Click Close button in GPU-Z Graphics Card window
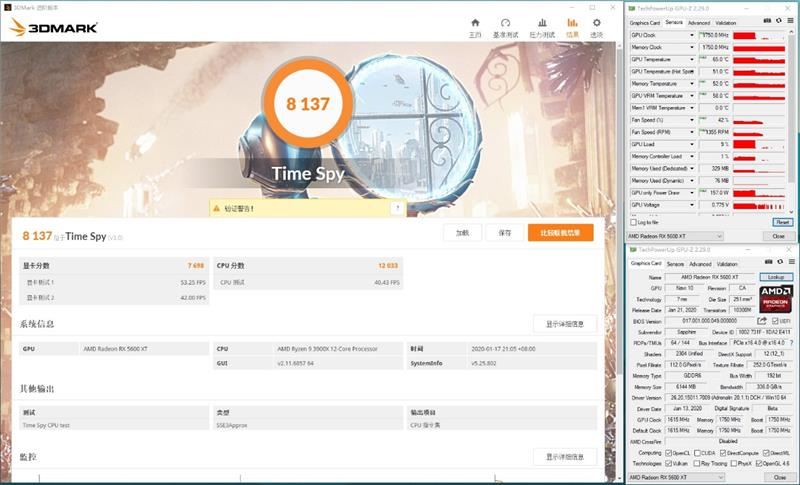The image size is (800, 485). coord(780,477)
